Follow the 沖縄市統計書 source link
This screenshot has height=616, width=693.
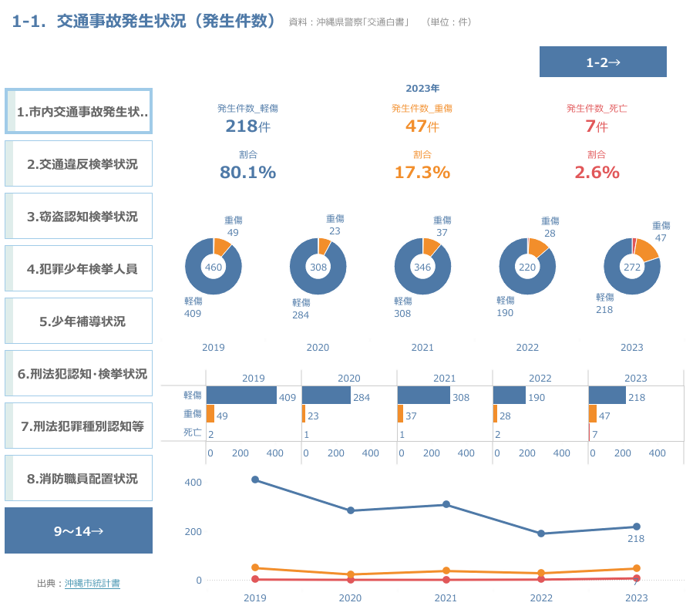click(93, 584)
